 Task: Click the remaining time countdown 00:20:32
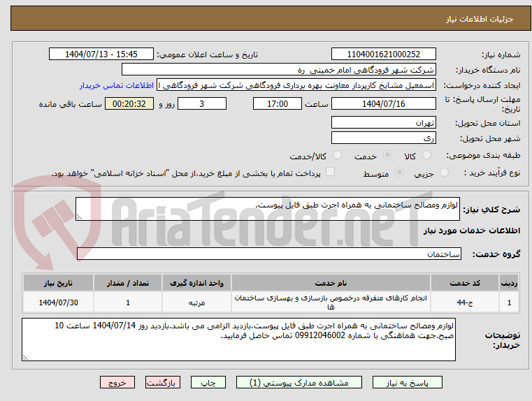tap(129, 103)
